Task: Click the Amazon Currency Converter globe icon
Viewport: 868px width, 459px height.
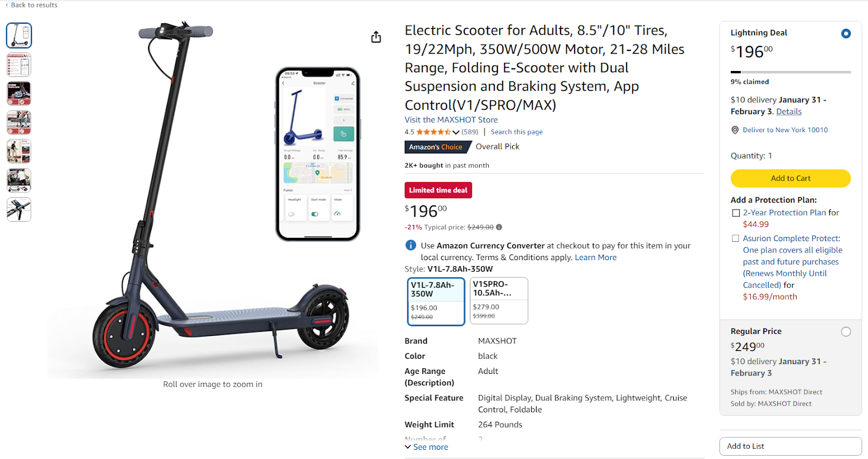Action: point(411,245)
